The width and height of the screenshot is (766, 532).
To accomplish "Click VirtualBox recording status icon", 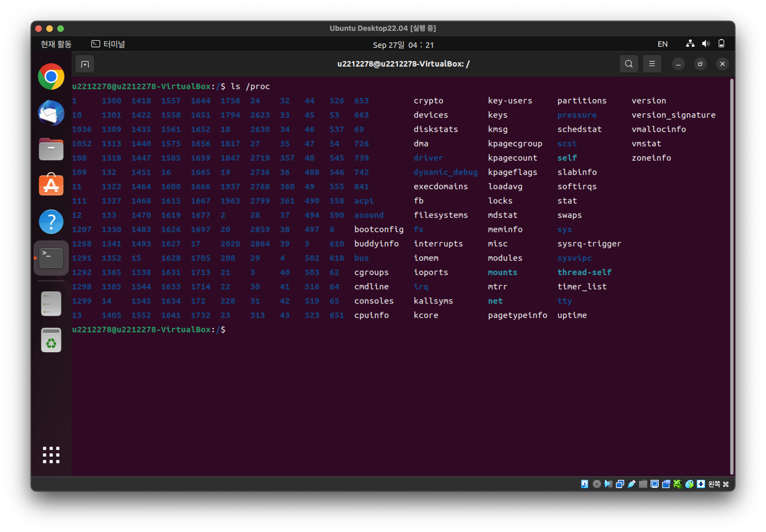I will (x=666, y=484).
